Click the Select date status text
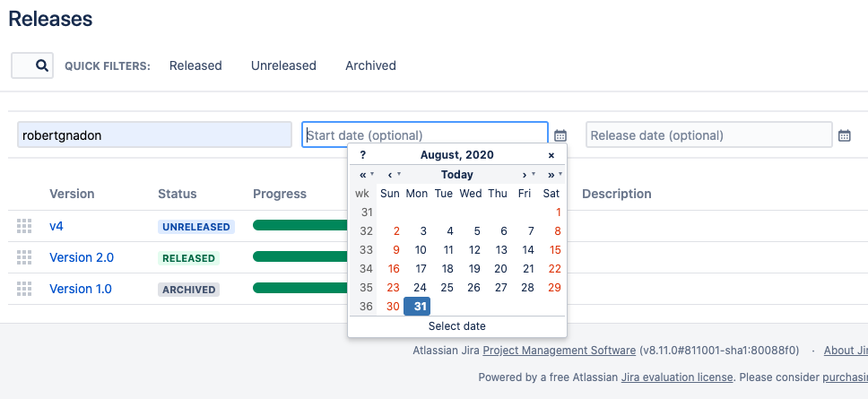Viewport: 868px width, 399px height. pos(456,326)
